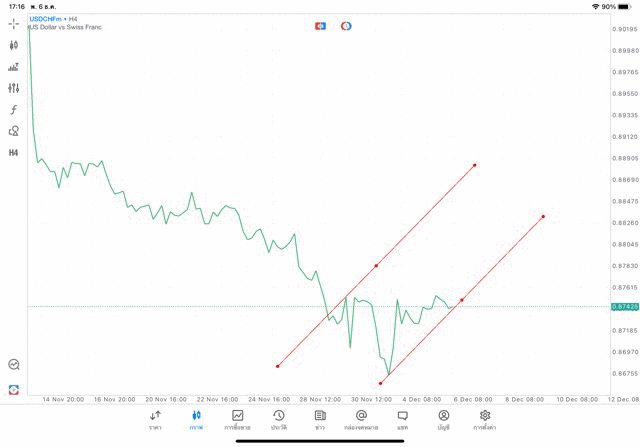Open the H4 timeframe selector
The width and height of the screenshot is (640, 447).
[14, 153]
